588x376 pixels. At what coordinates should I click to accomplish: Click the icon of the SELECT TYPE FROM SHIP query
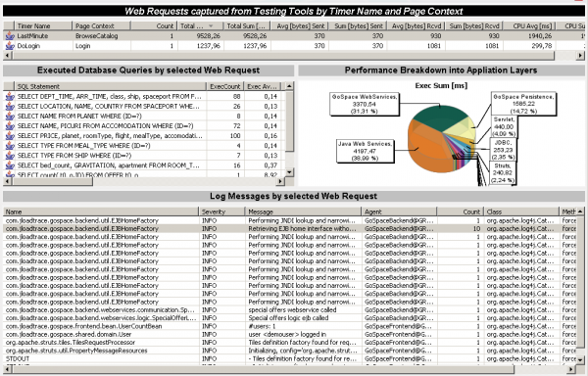(x=10, y=156)
